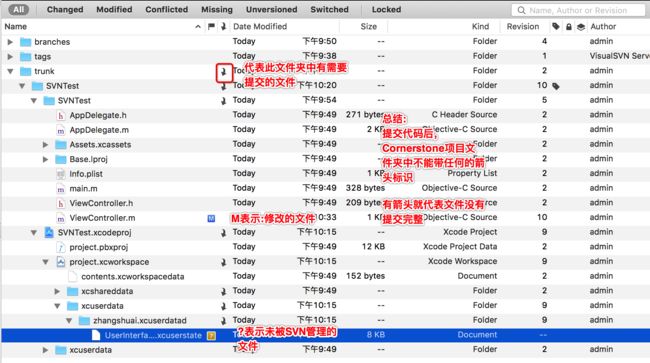Collapse project.xcworkspace
This screenshot has width=650, height=363.
45,262
